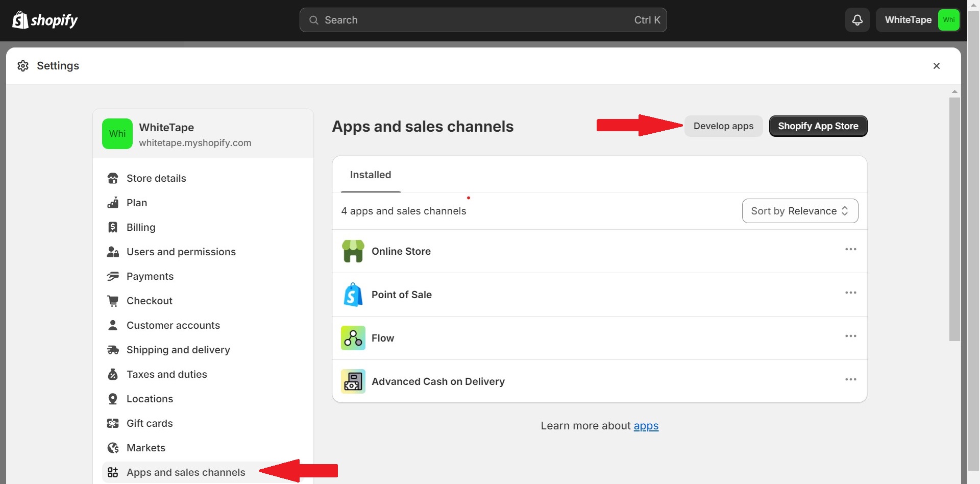
Task: Click the Point of Sale app icon
Action: click(x=353, y=295)
